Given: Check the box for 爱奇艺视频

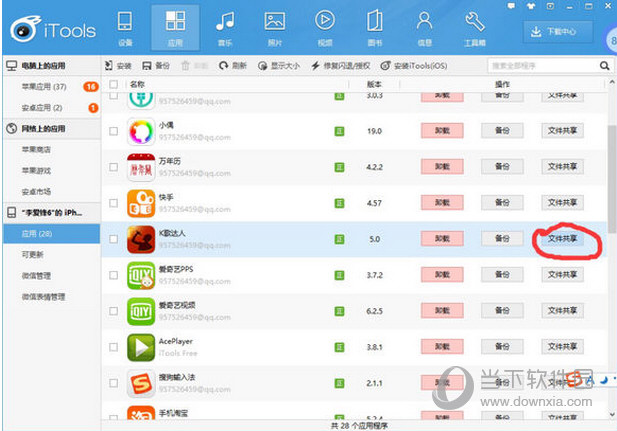Looking at the screenshot, I should (x=113, y=311).
